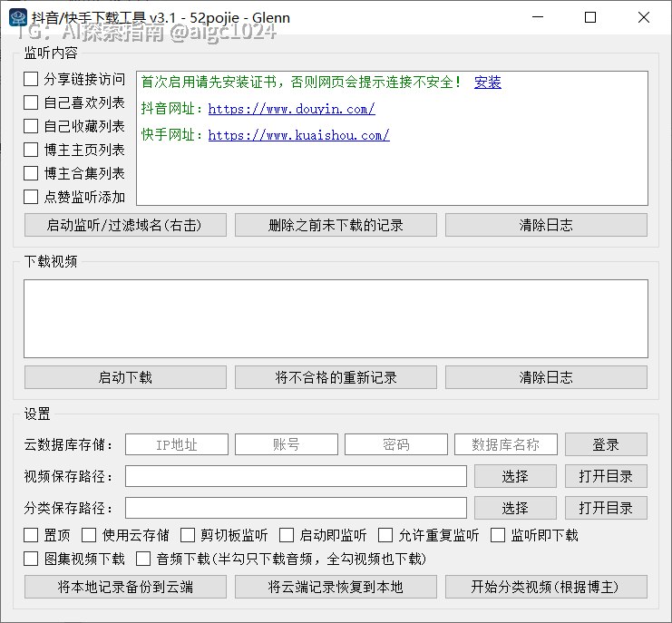Image resolution: width=672 pixels, height=623 pixels.
Task: Open directory for 分类保存路径
Action: pyautogui.click(x=606, y=508)
